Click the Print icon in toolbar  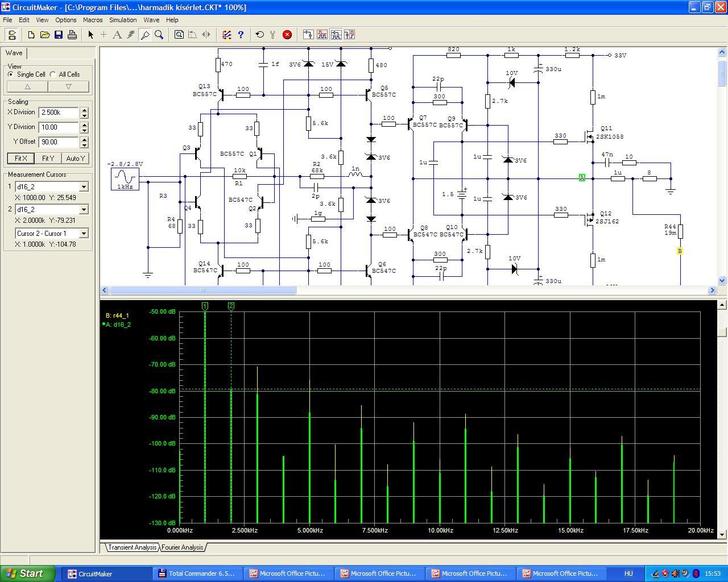pyautogui.click(x=72, y=35)
